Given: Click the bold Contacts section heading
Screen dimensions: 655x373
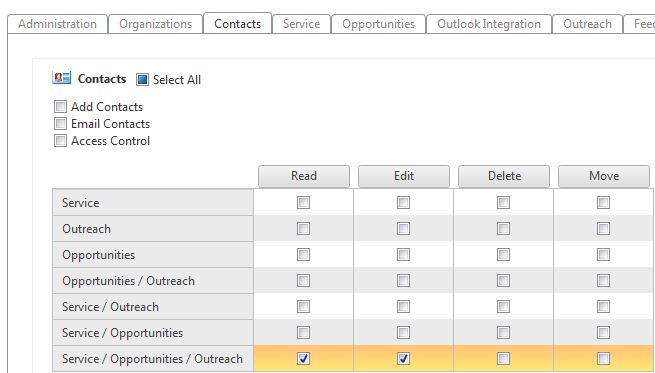Looking at the screenshot, I should pos(102,79).
